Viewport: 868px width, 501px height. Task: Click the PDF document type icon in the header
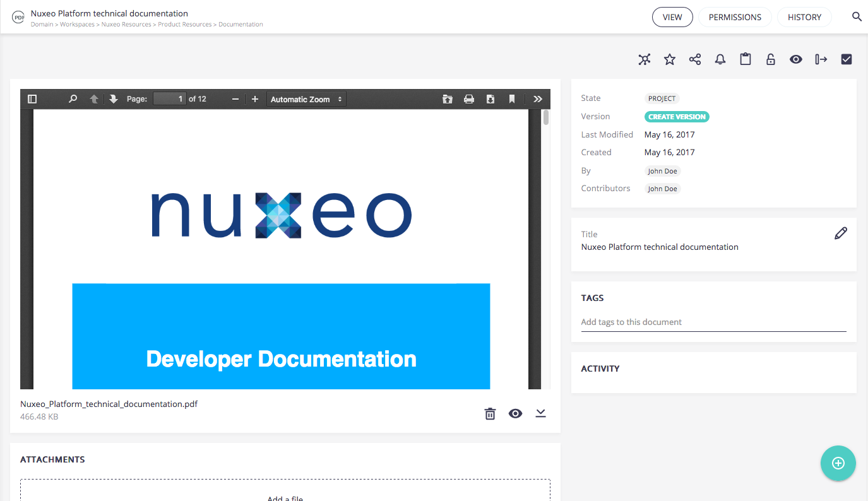(x=18, y=17)
